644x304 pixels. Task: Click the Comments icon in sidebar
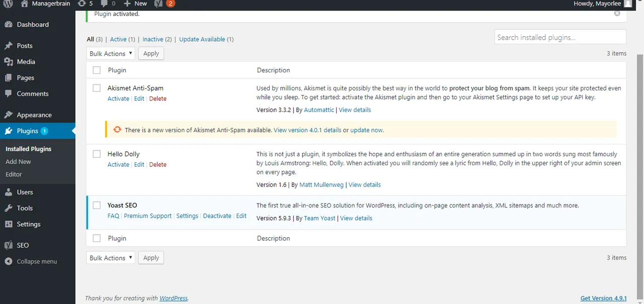[9, 94]
